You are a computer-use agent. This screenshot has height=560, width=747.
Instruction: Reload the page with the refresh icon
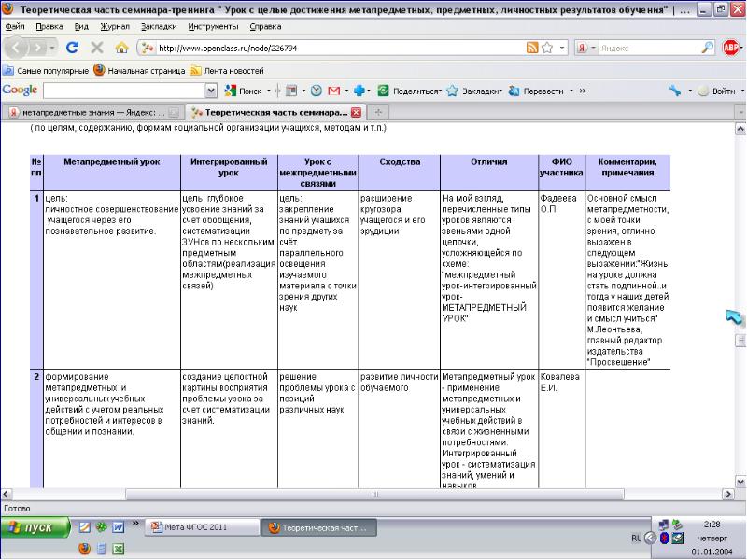(72, 47)
